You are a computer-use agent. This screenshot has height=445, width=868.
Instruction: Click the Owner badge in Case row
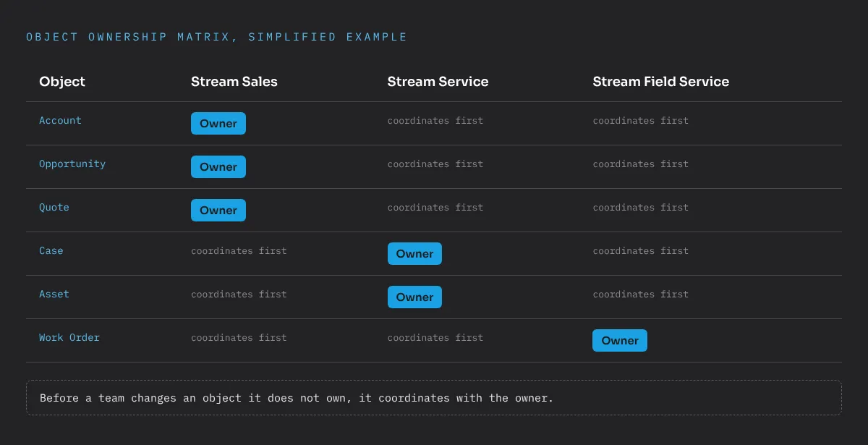[414, 254]
